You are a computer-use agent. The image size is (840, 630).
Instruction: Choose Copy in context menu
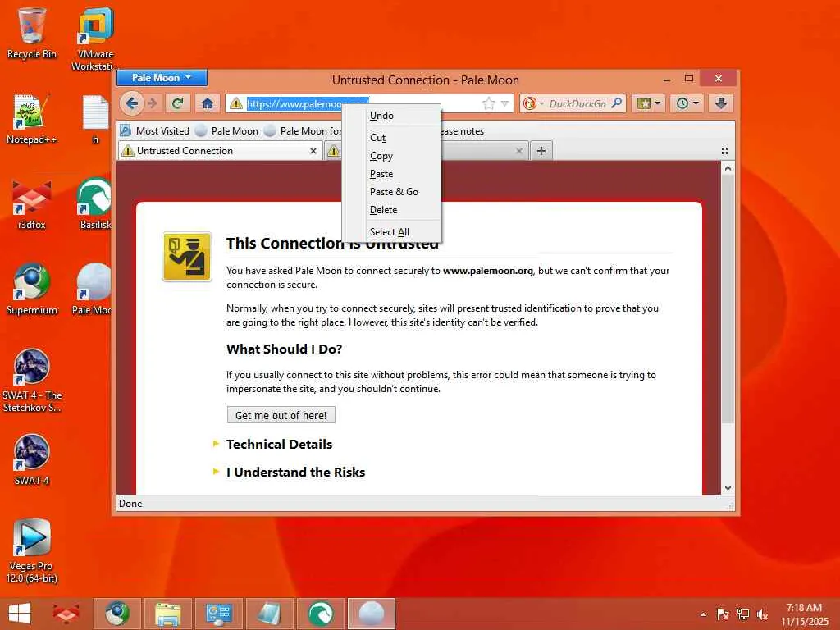391,156
